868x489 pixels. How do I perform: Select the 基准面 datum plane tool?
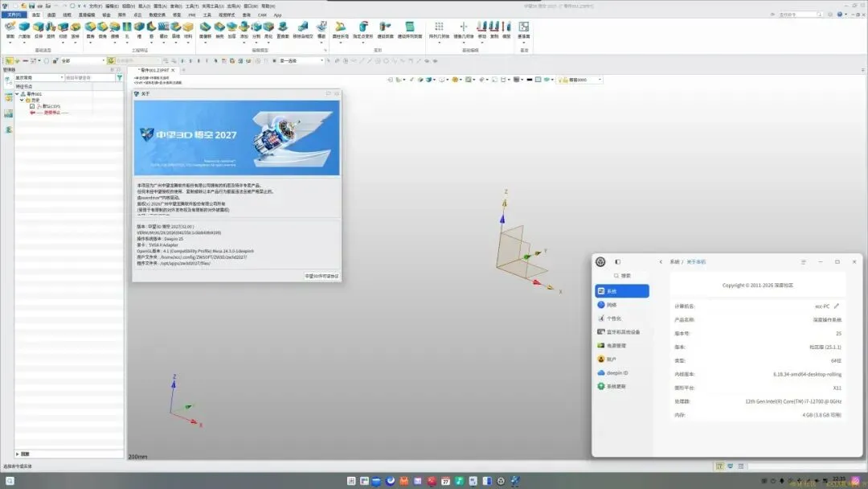pos(524,30)
